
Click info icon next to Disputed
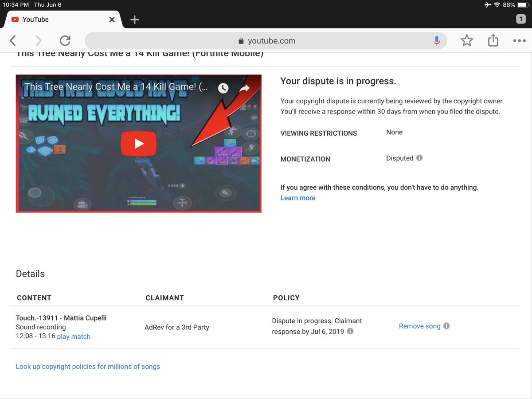(419, 158)
